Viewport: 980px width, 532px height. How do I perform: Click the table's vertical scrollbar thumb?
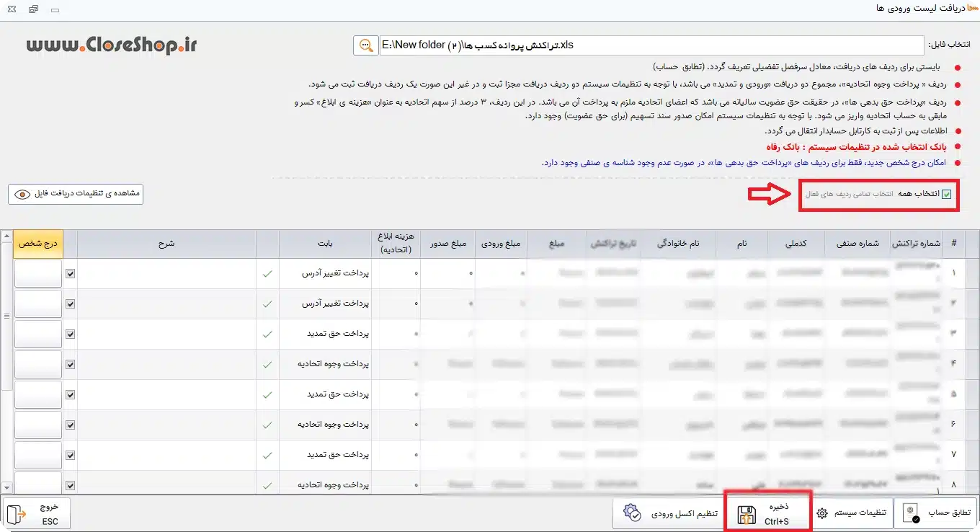tap(6, 316)
